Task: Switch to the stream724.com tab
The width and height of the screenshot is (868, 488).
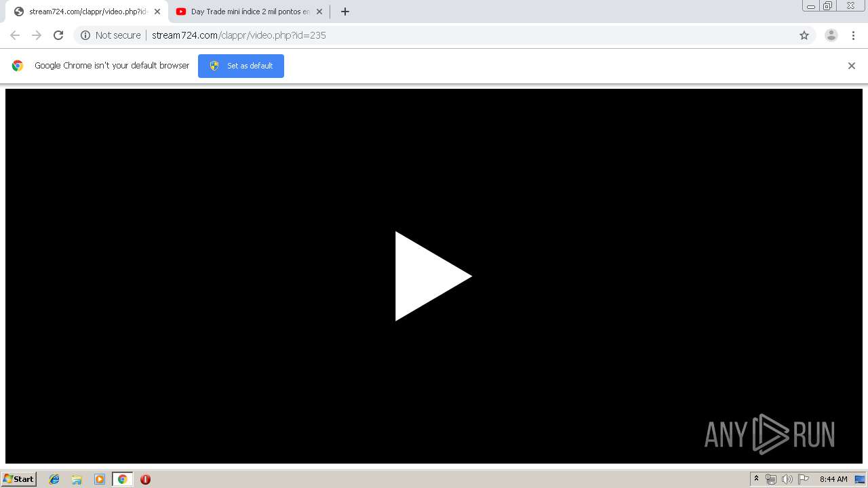Action: tap(87, 12)
